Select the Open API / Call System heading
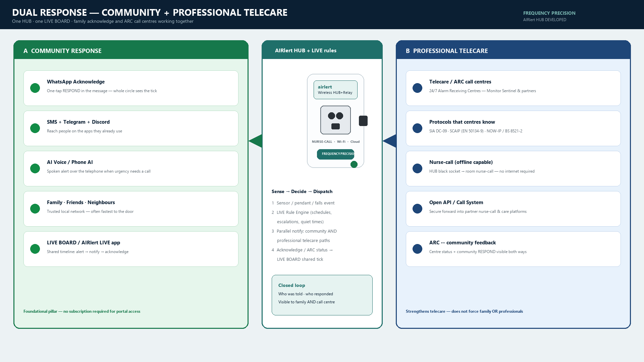Viewport: 644px width, 362px height. pos(456,202)
